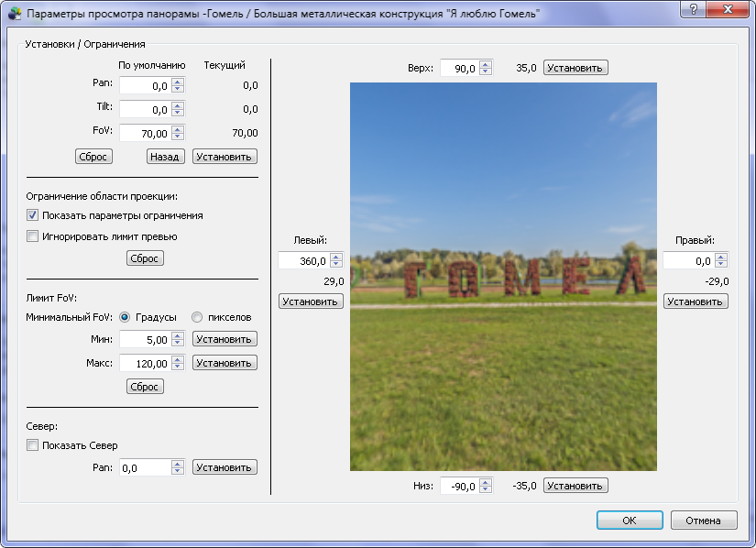
Task: Click the default Tilt value field
Action: point(146,109)
